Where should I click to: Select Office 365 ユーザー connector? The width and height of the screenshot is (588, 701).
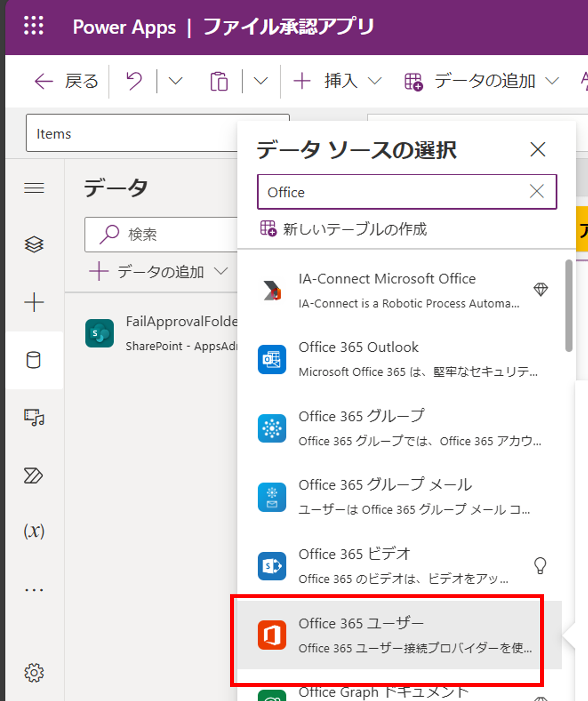pos(399,635)
